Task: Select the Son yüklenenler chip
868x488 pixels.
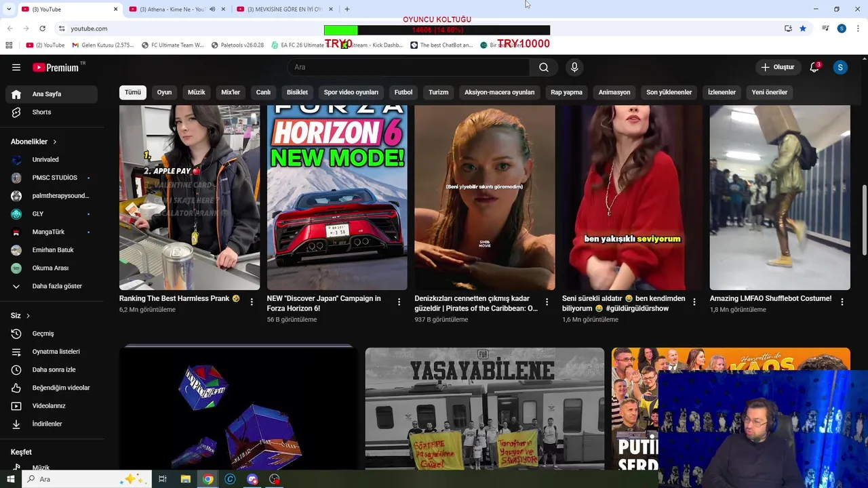Action: tap(669, 92)
